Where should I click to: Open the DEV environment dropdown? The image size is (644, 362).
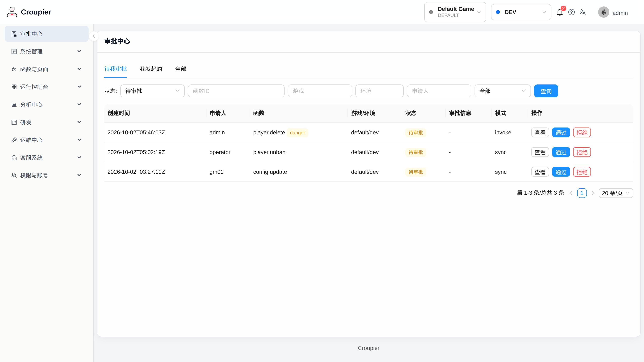521,12
